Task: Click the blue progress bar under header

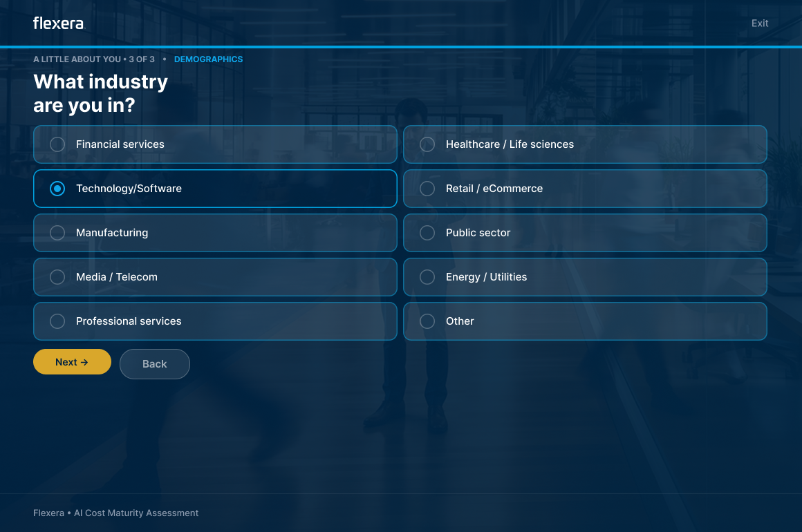Action: click(x=401, y=46)
